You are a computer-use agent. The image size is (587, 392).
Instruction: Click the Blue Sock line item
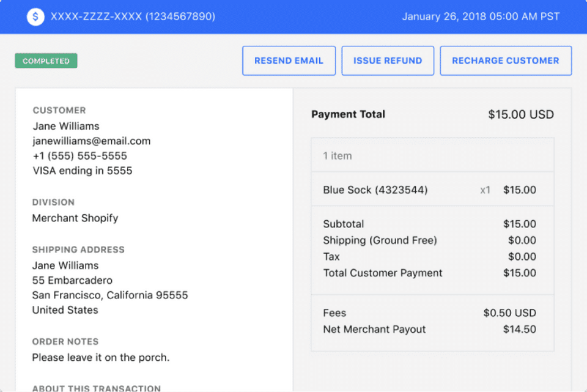[375, 190]
